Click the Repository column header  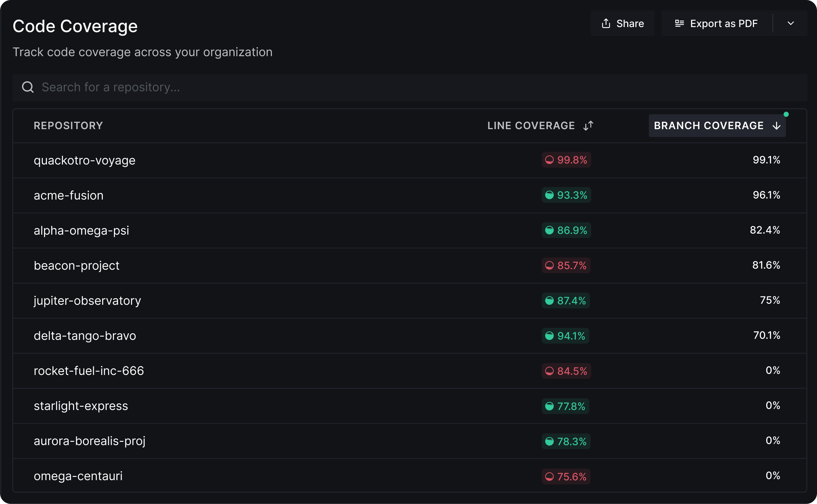tap(68, 126)
